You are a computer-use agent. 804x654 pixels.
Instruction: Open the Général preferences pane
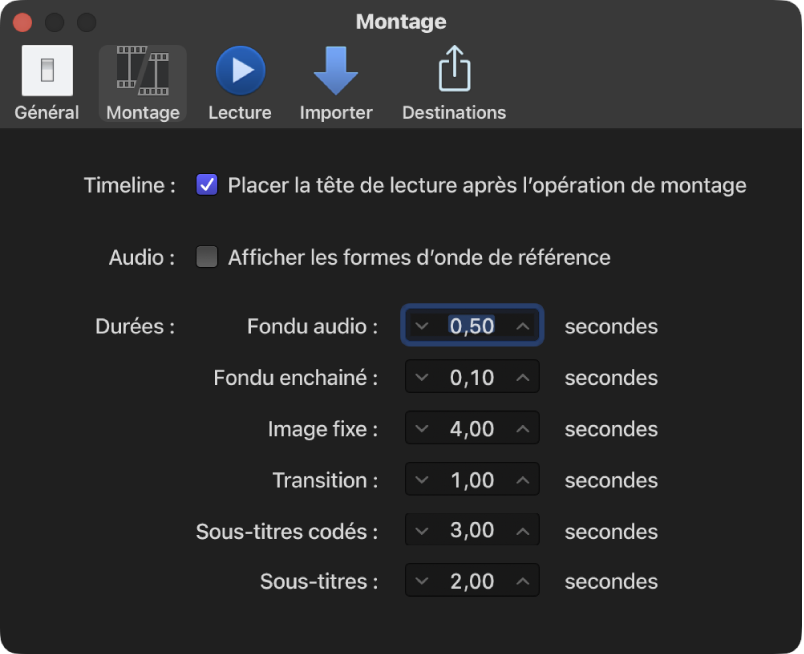click(47, 83)
